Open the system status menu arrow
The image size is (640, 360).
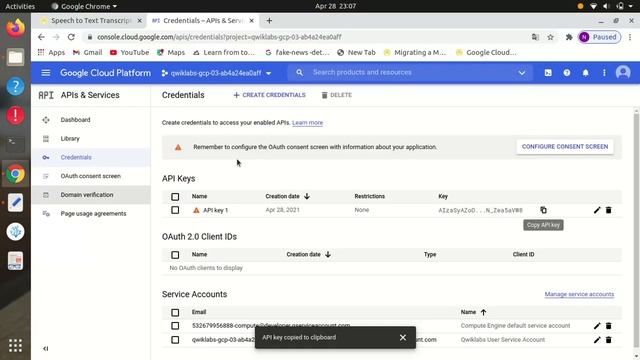pyautogui.click(x=631, y=6)
